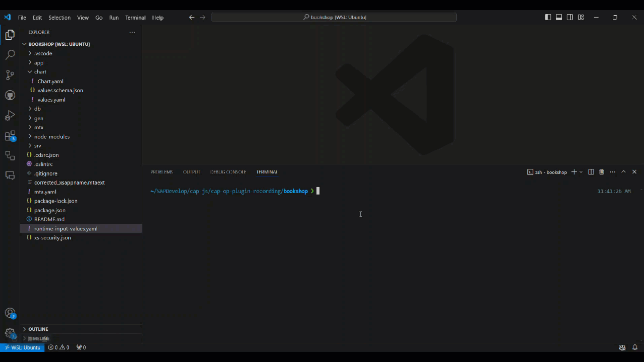Kill terminal with the trash icon
The image size is (644, 362).
[601, 172]
